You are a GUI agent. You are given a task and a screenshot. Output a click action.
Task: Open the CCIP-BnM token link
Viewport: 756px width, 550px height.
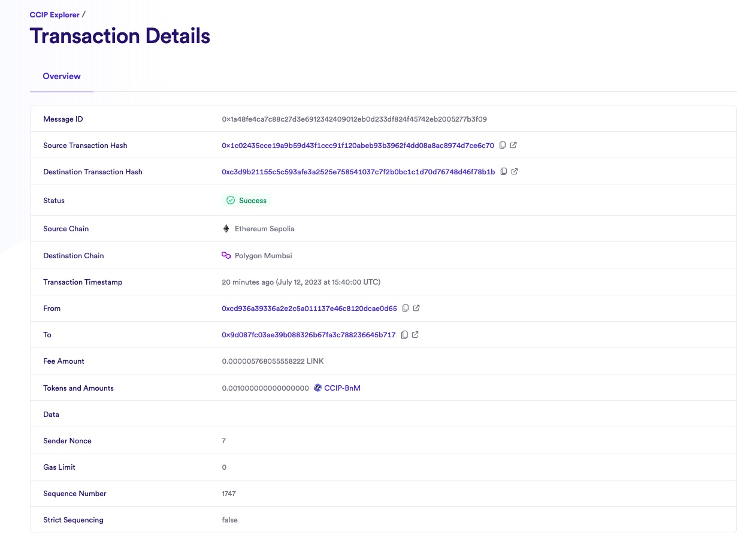[x=342, y=388]
